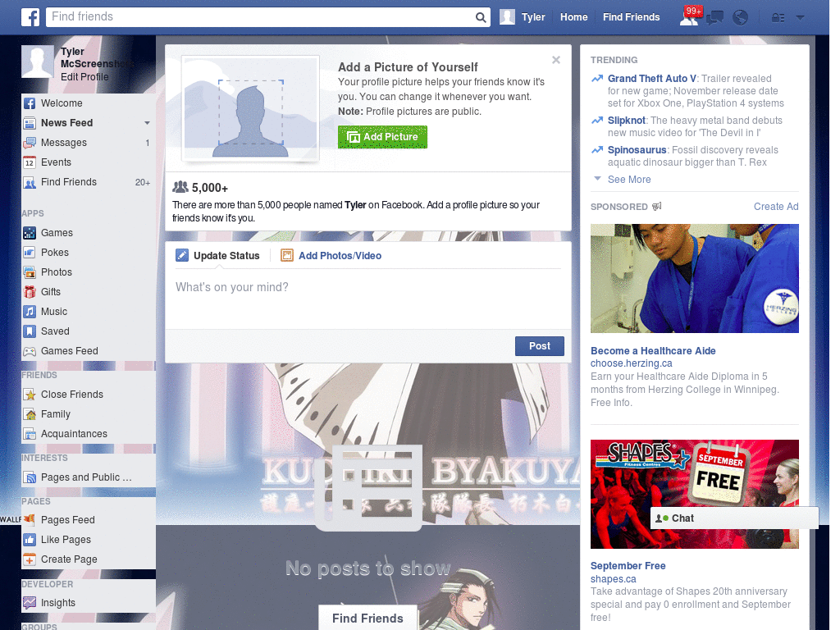Click the Games app icon
Image resolution: width=840 pixels, height=630 pixels.
point(30,233)
